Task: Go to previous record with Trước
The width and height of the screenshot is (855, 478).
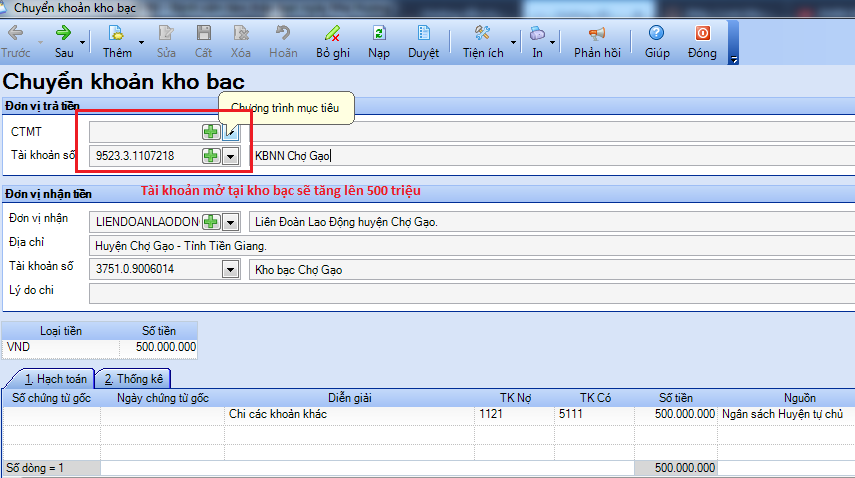Action: click(x=15, y=41)
